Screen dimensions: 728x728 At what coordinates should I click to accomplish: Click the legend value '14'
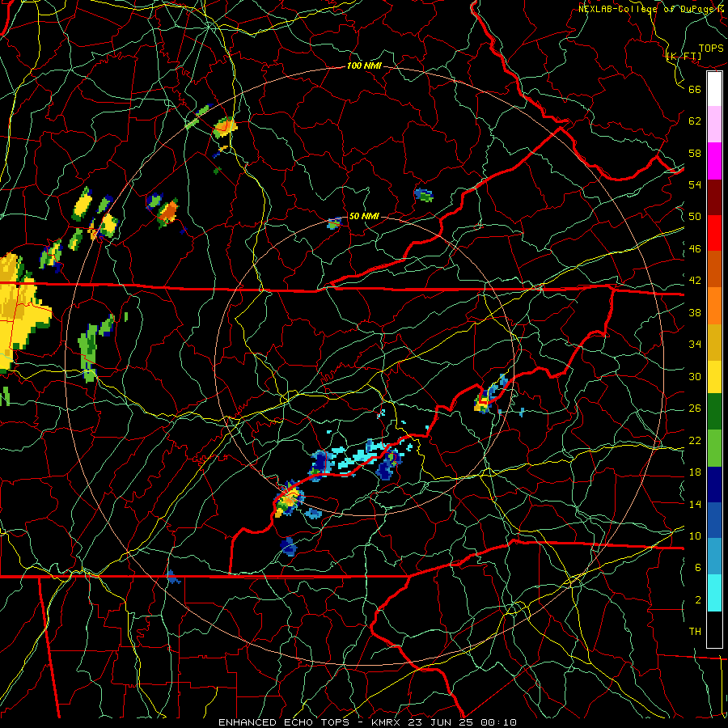tap(695, 504)
